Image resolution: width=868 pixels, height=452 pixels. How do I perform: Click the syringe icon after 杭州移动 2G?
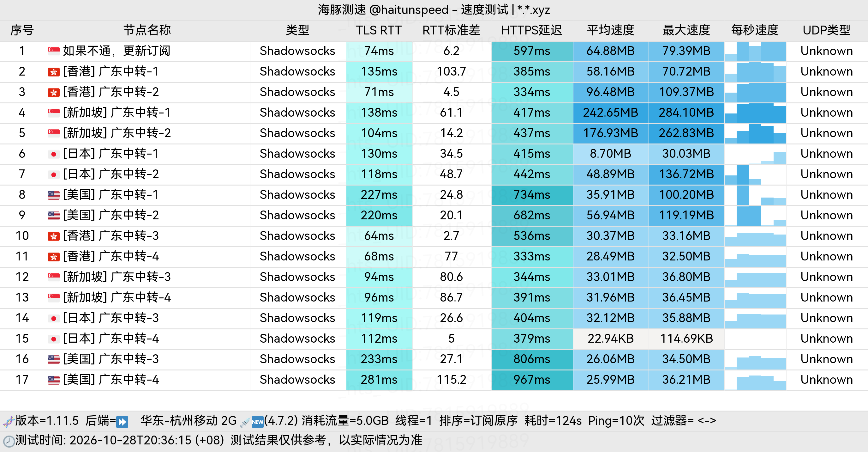[x=245, y=422]
